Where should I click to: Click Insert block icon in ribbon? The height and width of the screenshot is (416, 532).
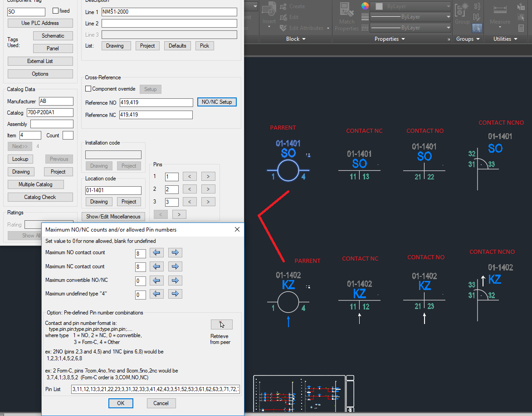coord(269,9)
